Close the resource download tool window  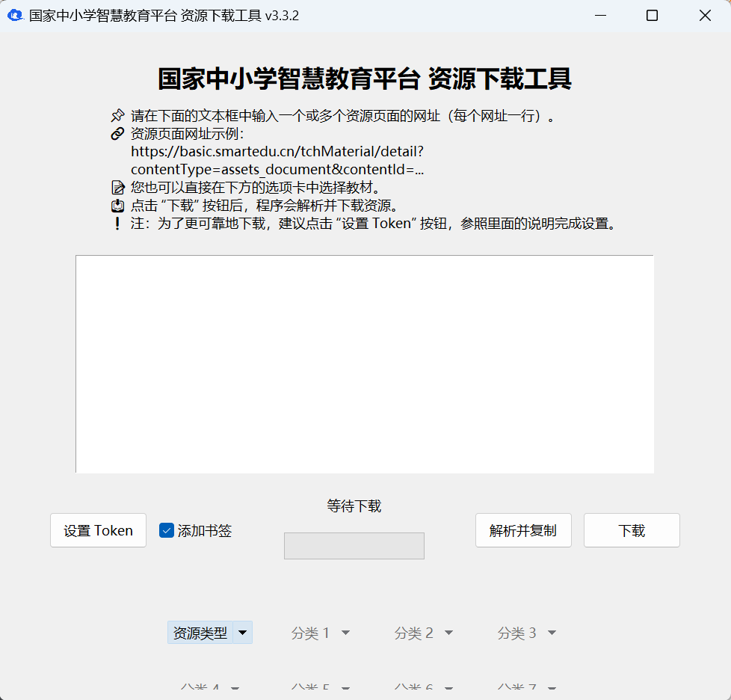pyautogui.click(x=704, y=16)
